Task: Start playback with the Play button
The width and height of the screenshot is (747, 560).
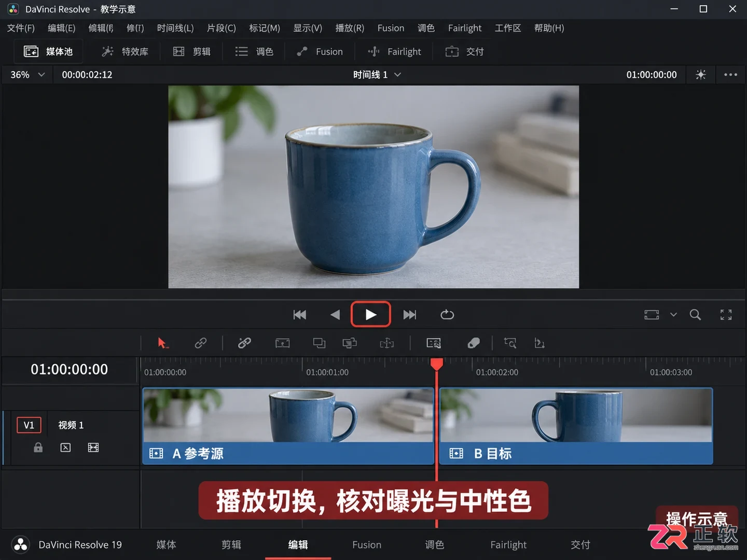Action: [x=370, y=314]
